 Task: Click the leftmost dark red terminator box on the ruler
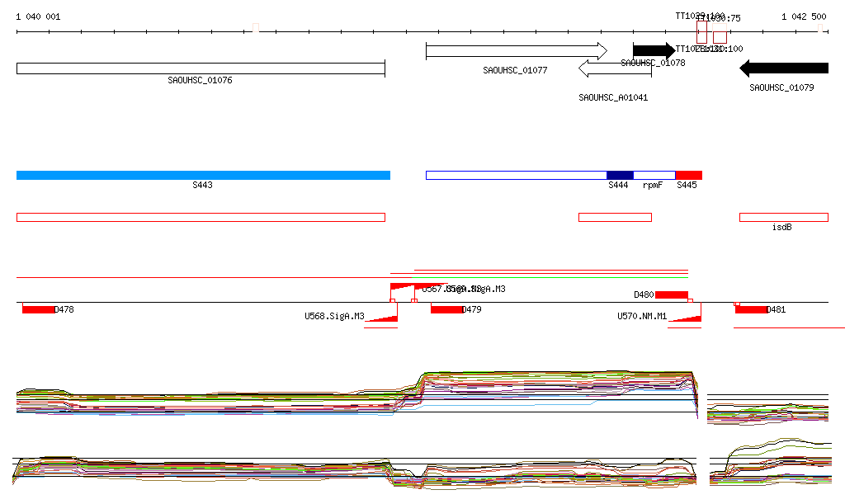pyautogui.click(x=701, y=34)
